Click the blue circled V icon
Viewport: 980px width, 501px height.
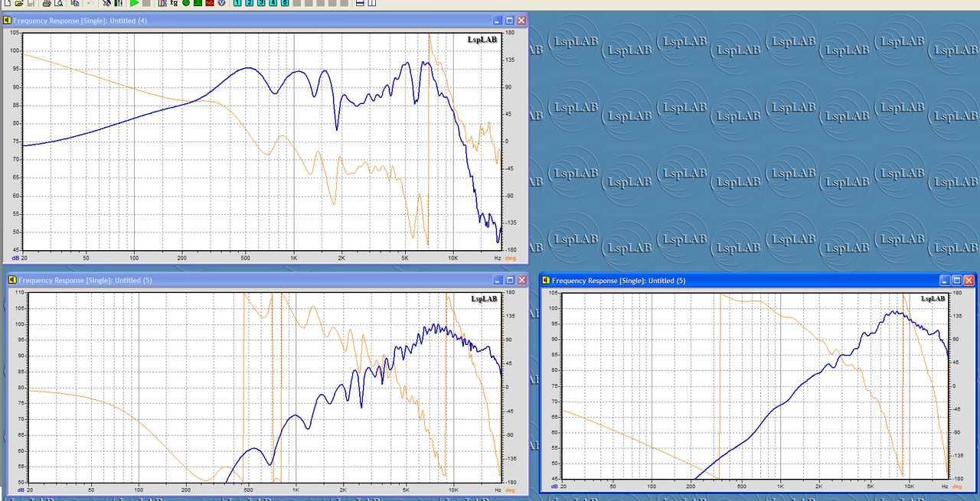[x=221, y=3]
